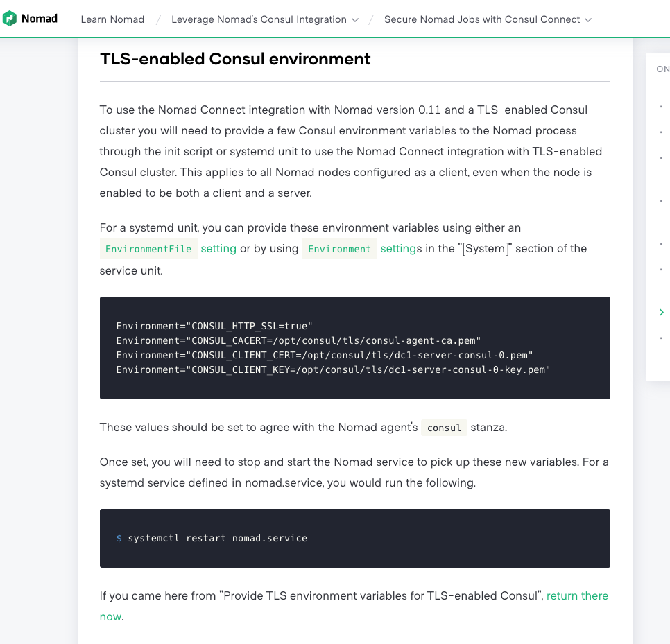Click the Nomad brand name text

(x=40, y=19)
